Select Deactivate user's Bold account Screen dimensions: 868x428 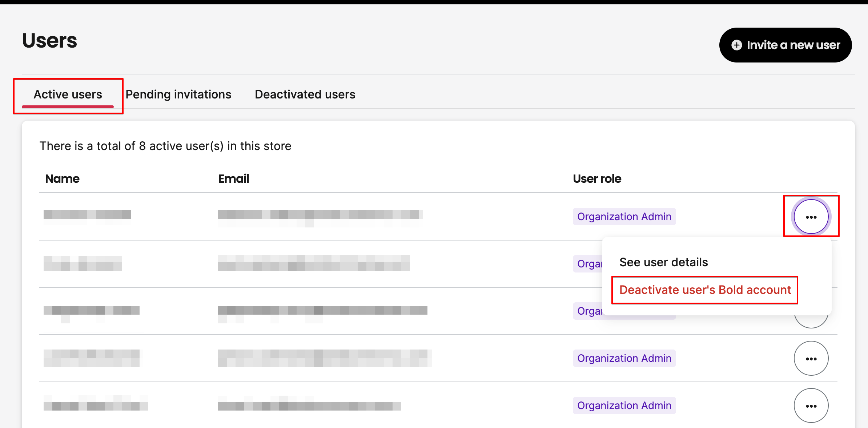coord(704,290)
